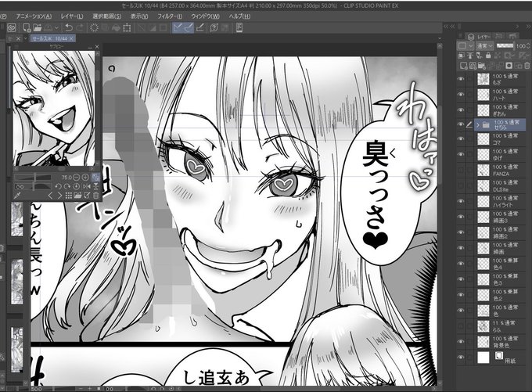This screenshot has width=532, height=392.
Task: Hide the ゆげ layer
Action: coord(460,154)
